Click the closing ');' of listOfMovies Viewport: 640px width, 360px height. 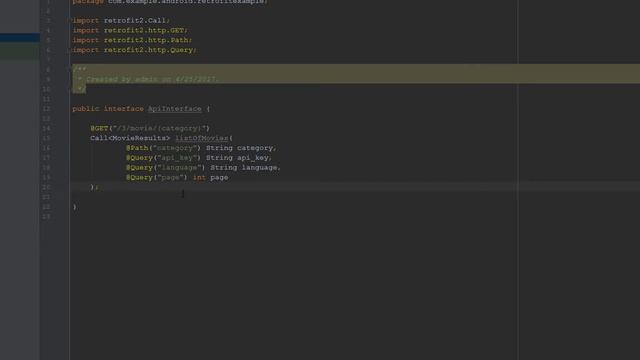pyautogui.click(x=94, y=187)
